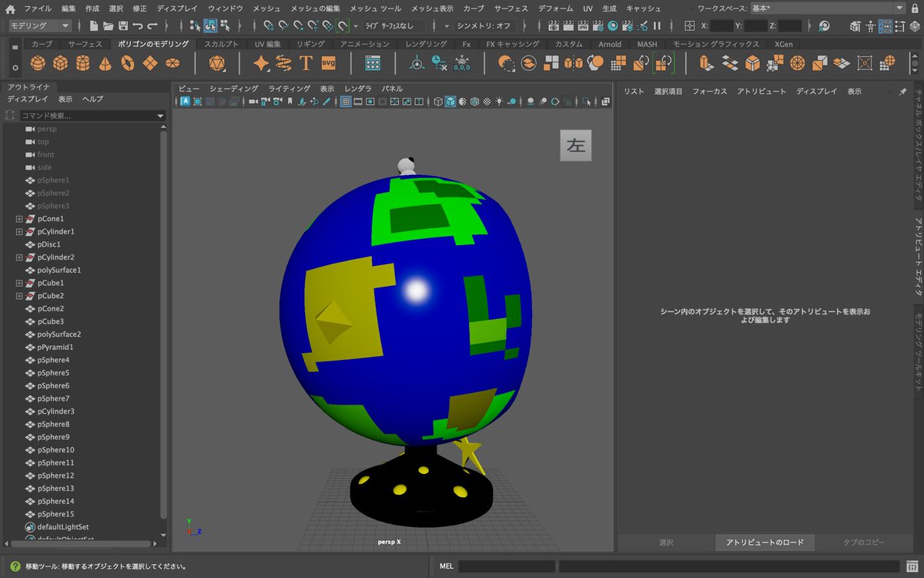Create a polygon sphere from the shelf
The width and height of the screenshot is (924, 578).
tap(38, 63)
